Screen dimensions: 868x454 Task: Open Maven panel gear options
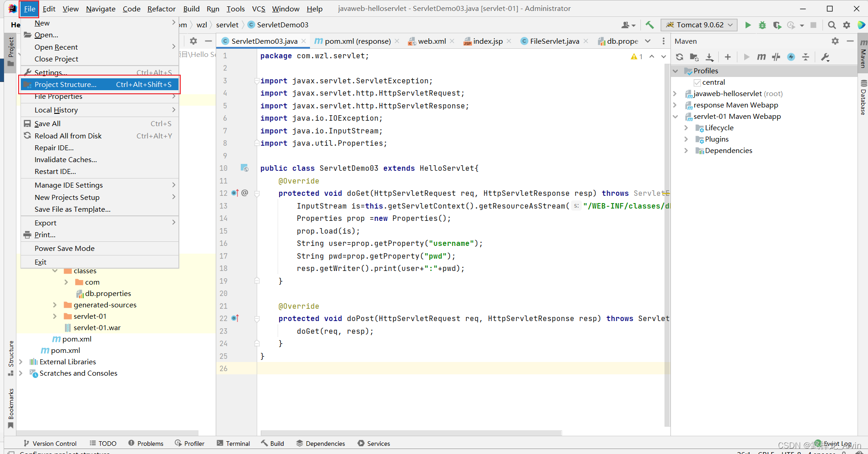(x=835, y=41)
